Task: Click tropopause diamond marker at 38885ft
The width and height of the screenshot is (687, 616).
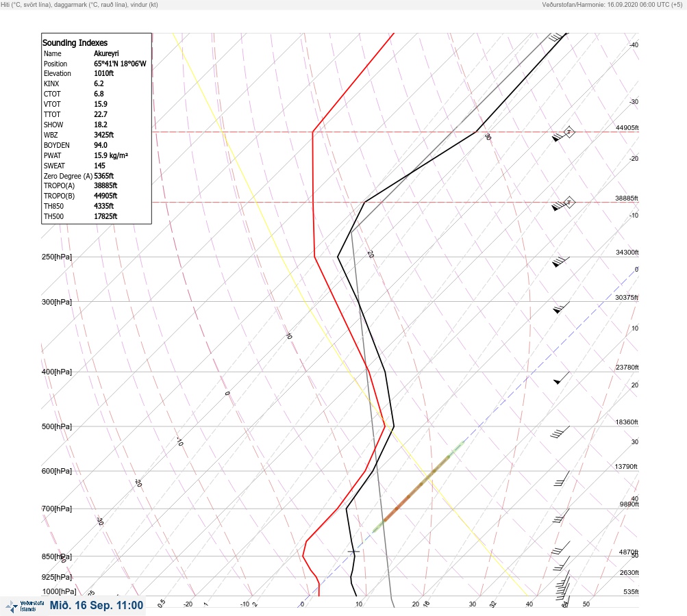Action: click(x=569, y=203)
